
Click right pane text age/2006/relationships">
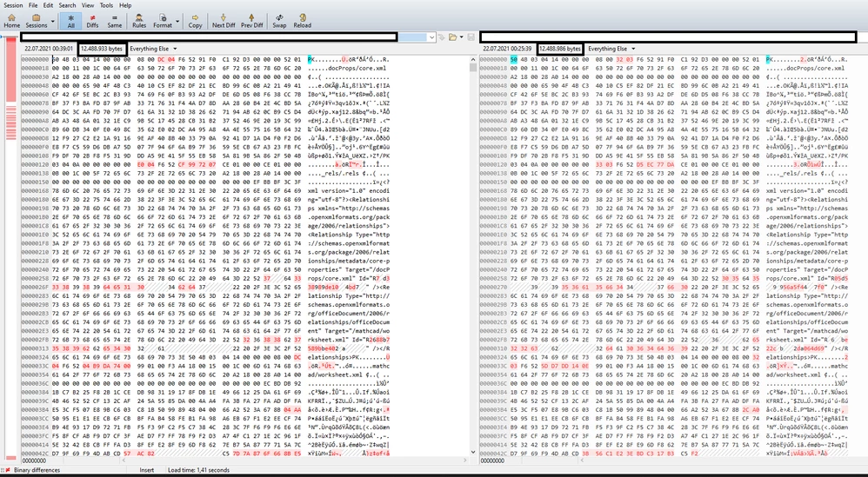(x=806, y=226)
